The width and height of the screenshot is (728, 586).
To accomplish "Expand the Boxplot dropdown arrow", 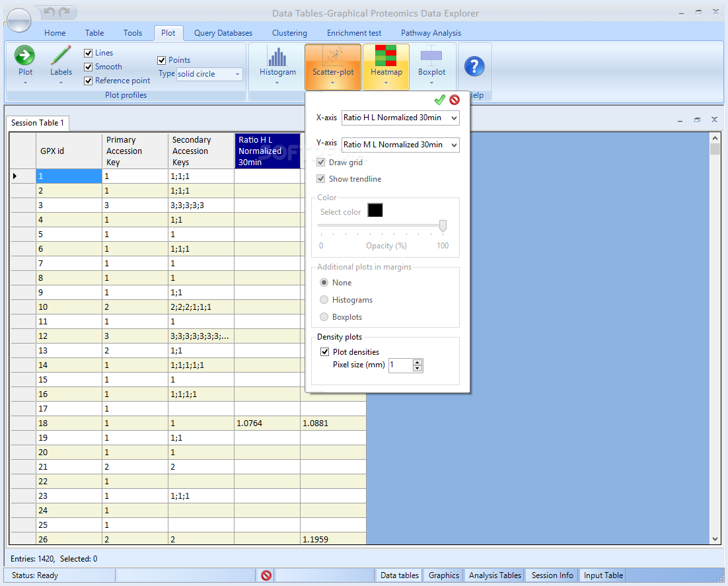I will [431, 83].
